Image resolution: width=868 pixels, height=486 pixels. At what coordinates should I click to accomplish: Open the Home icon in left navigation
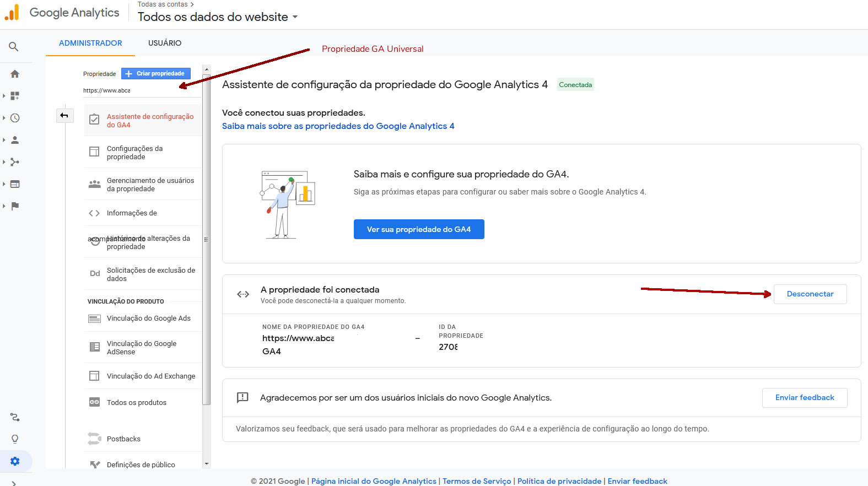pos(15,74)
